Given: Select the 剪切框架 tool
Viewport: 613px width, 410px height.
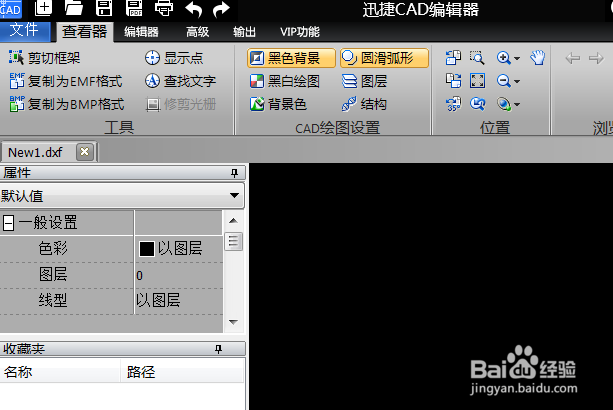Looking at the screenshot, I should pos(45,58).
